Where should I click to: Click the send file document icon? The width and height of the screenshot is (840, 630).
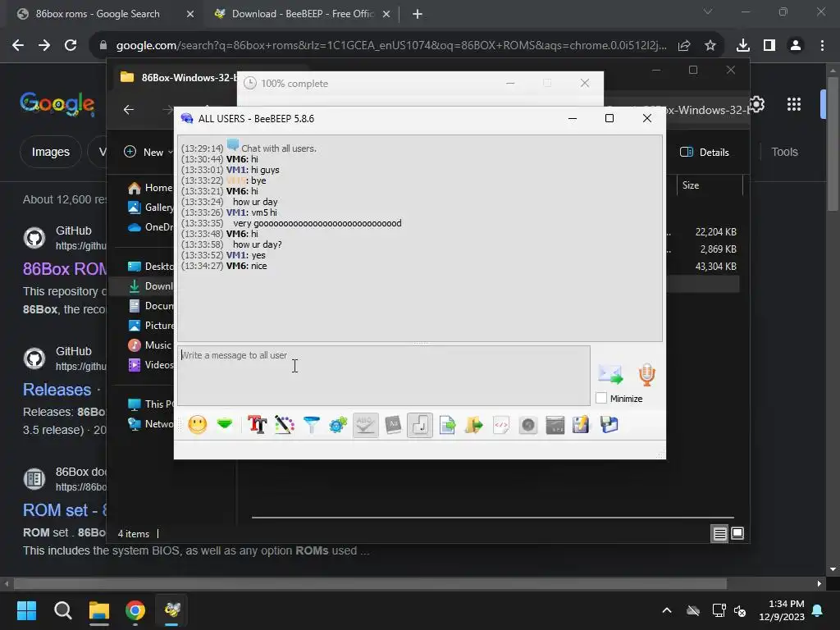(x=447, y=425)
